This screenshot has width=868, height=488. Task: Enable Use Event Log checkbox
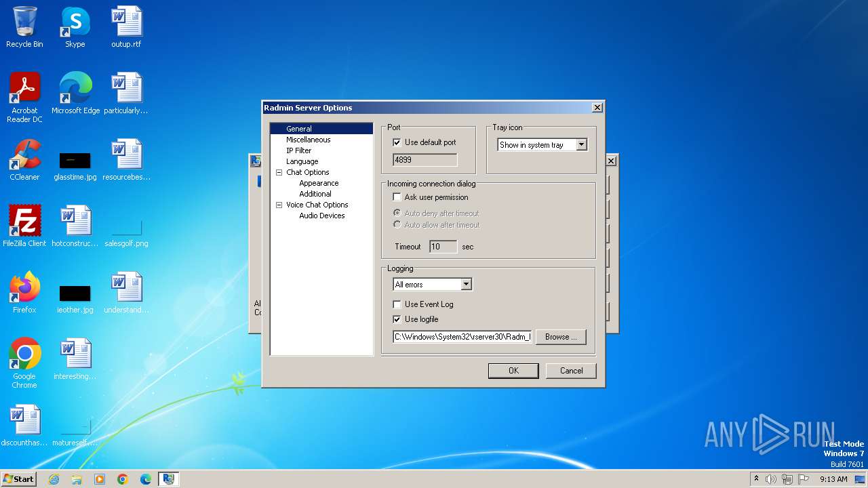(397, 304)
